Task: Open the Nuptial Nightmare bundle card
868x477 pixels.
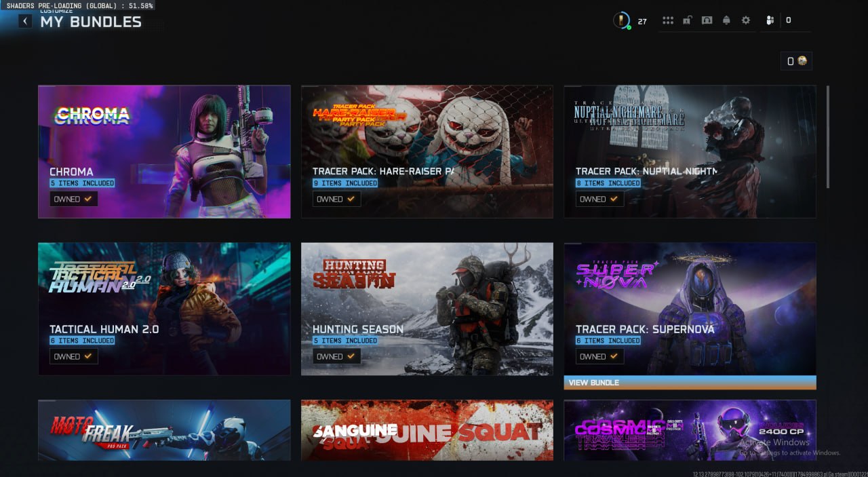Action: (690, 151)
